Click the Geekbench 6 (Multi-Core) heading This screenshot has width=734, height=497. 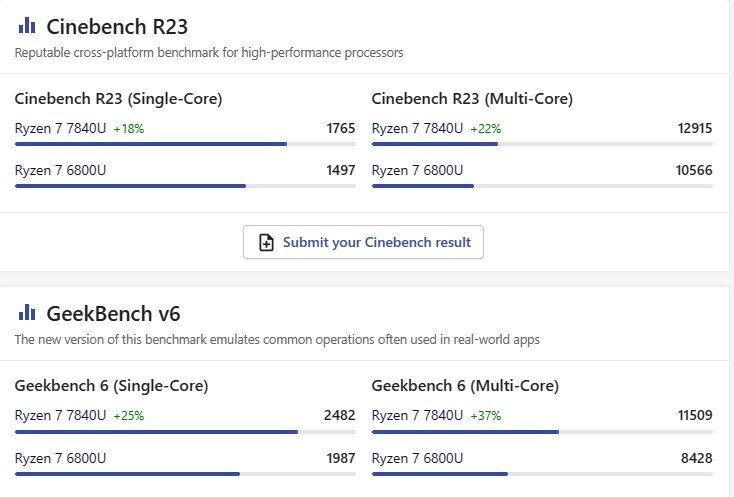tap(465, 386)
